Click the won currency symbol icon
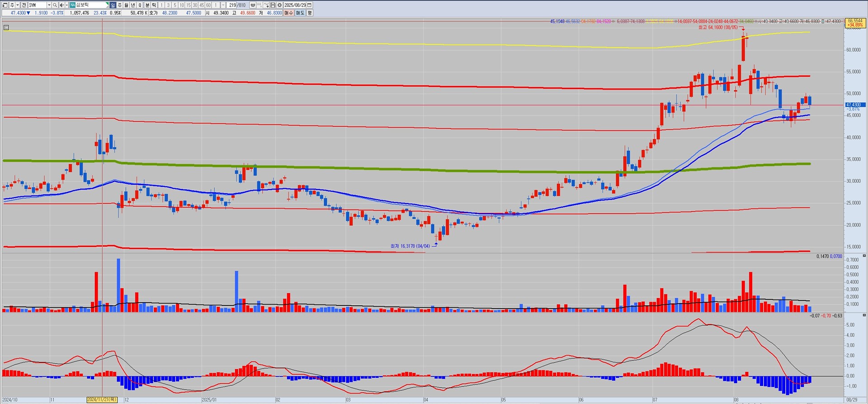The image size is (868, 404). click(x=253, y=5)
